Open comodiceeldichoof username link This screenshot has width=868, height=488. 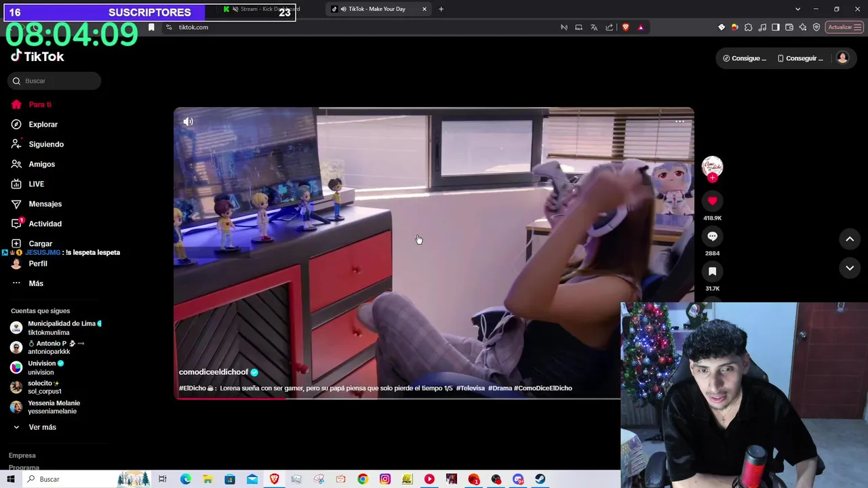214,372
